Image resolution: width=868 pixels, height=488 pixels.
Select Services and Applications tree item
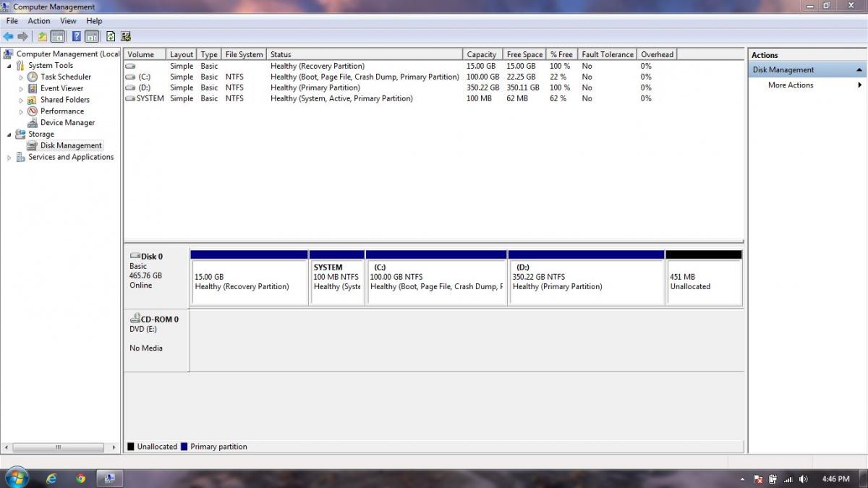tap(71, 157)
